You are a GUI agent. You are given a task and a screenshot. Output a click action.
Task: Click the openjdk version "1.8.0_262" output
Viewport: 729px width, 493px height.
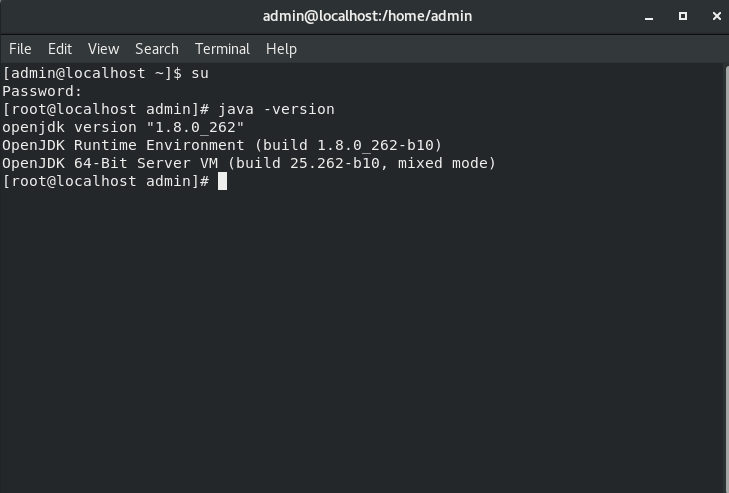[123, 127]
